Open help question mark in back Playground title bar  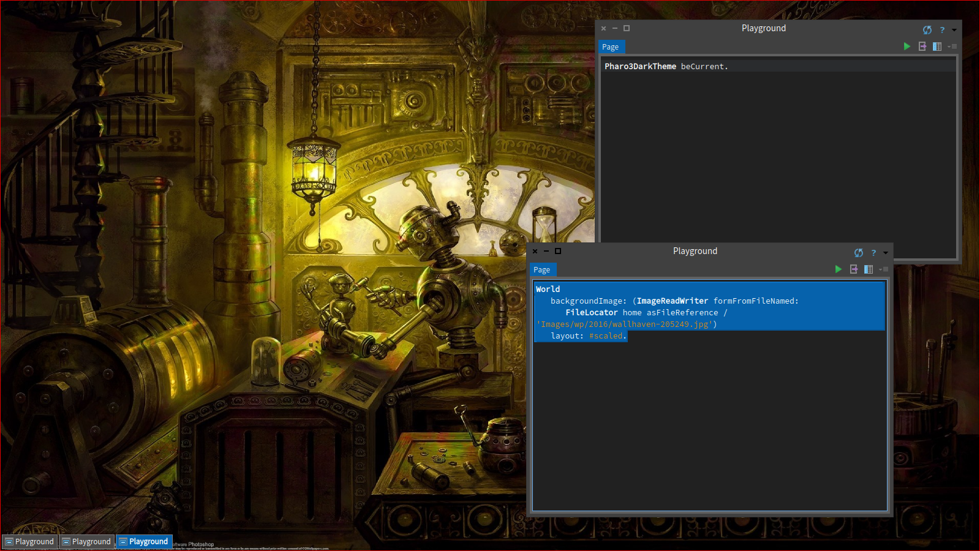[x=942, y=29]
